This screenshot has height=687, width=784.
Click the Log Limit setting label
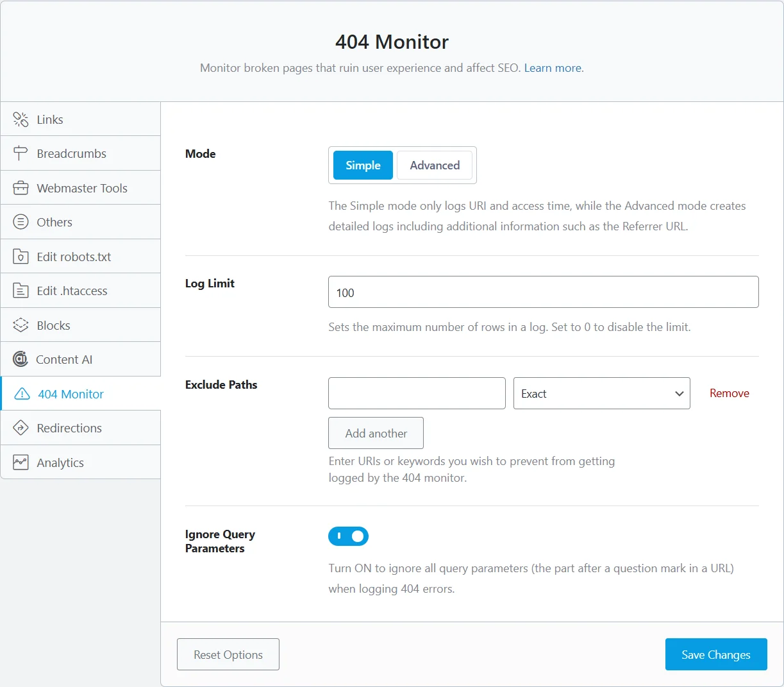pyautogui.click(x=210, y=284)
